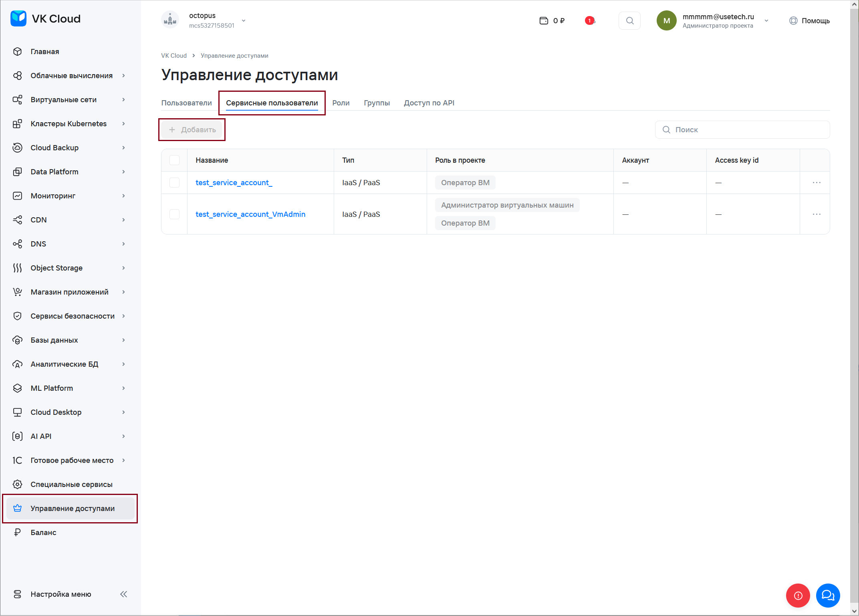This screenshot has height=616, width=859.
Task: Click the user avatar with letter M
Action: click(667, 20)
